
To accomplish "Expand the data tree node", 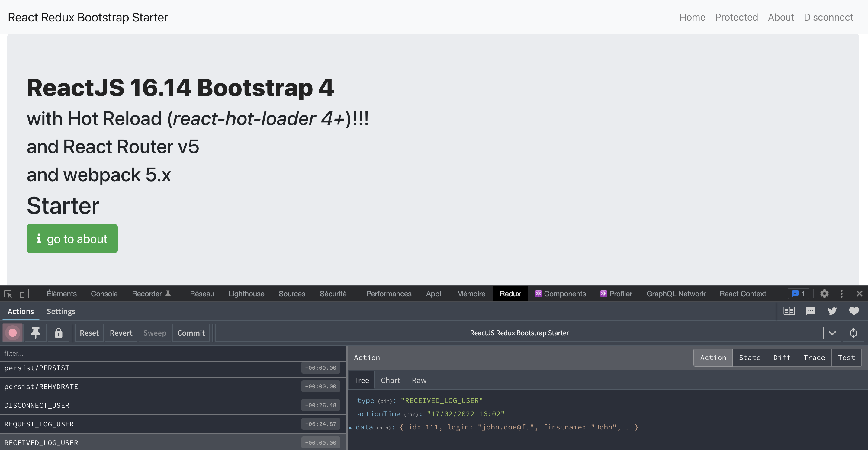I will pos(350,427).
